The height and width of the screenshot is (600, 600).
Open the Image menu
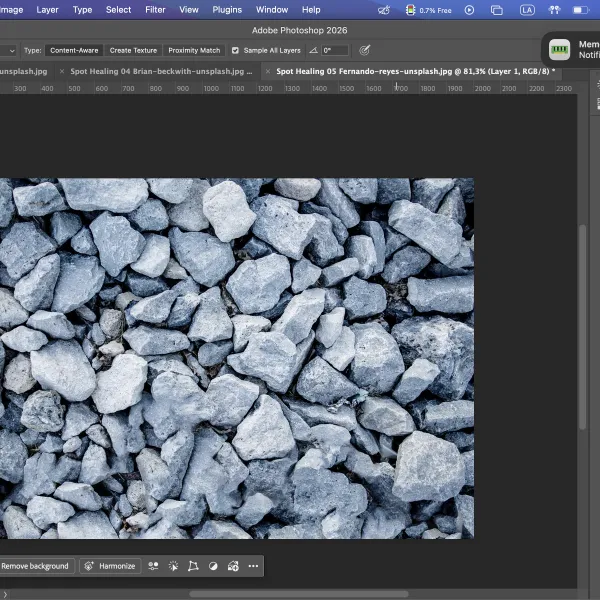tap(11, 10)
